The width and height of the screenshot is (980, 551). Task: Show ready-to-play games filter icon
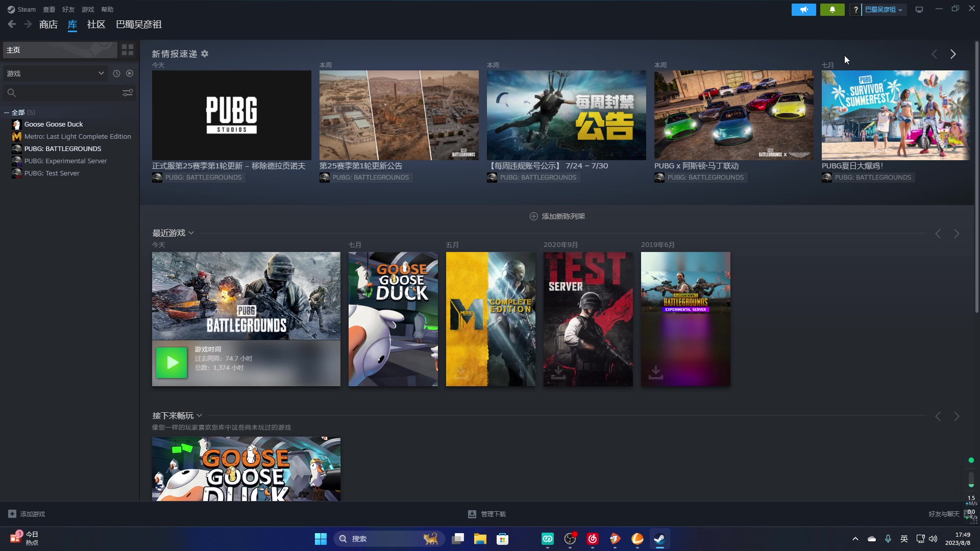pos(130,73)
